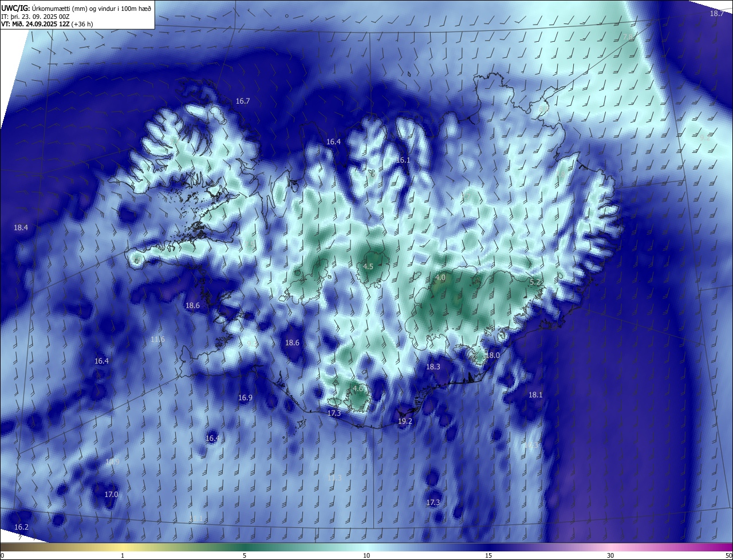The image size is (733, 560).
Task: Click the color scale tick labeled 10
Action: (x=366, y=555)
